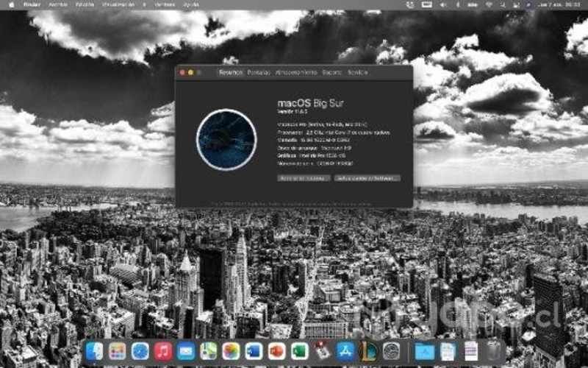Image resolution: width=588 pixels, height=368 pixels.
Task: Launch League of Legends from Dock
Action: [x=368, y=352]
